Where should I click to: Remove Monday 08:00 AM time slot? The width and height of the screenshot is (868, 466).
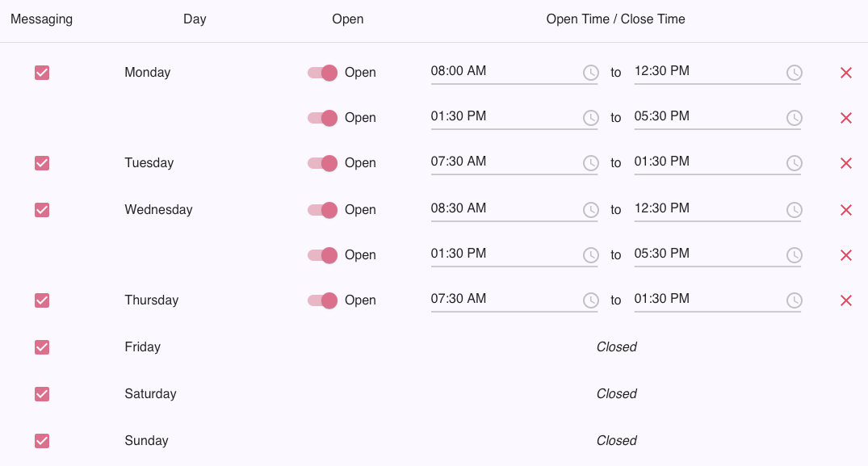(x=846, y=73)
